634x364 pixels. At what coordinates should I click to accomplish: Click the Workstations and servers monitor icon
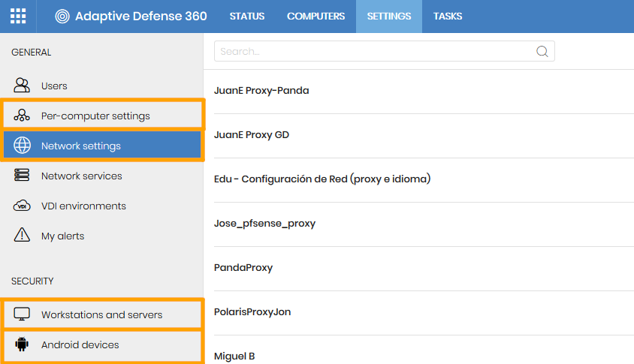click(x=22, y=314)
